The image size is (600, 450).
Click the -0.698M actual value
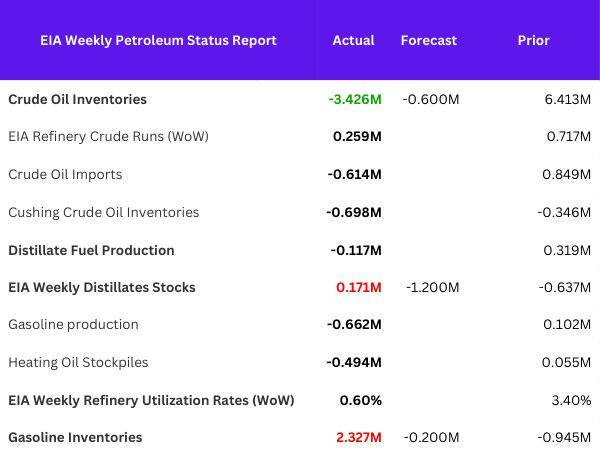coord(354,212)
